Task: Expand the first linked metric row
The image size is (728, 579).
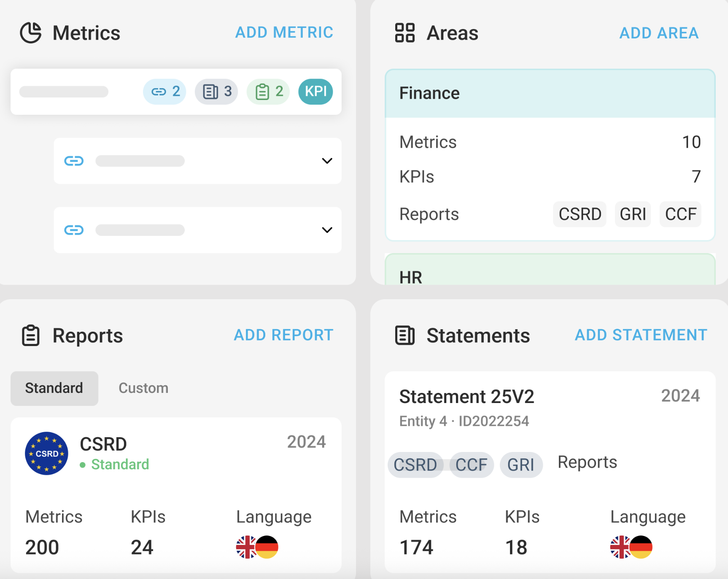Action: [x=327, y=161]
